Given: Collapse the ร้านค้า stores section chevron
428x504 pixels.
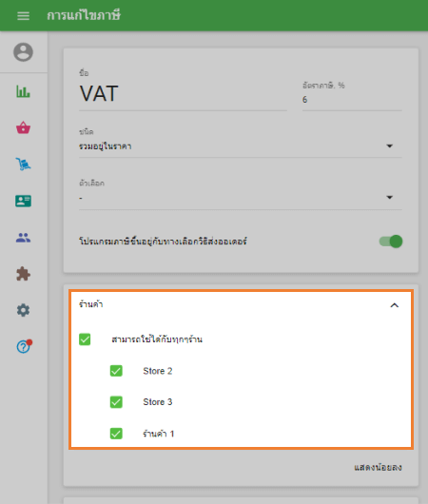Looking at the screenshot, I should (395, 305).
